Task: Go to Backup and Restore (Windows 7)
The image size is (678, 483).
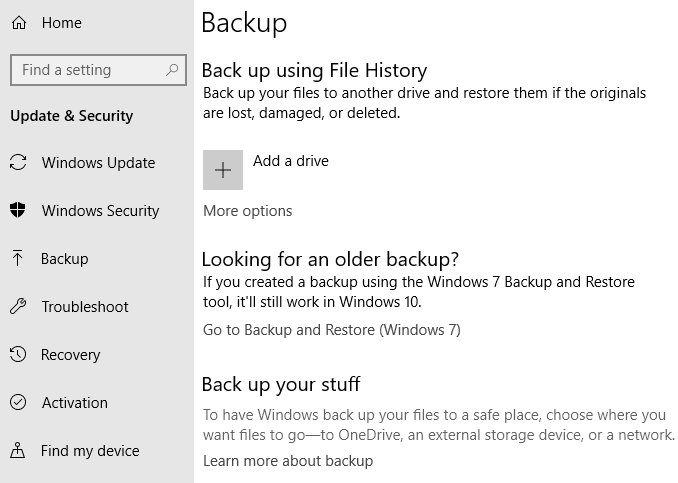Action: [x=332, y=330]
